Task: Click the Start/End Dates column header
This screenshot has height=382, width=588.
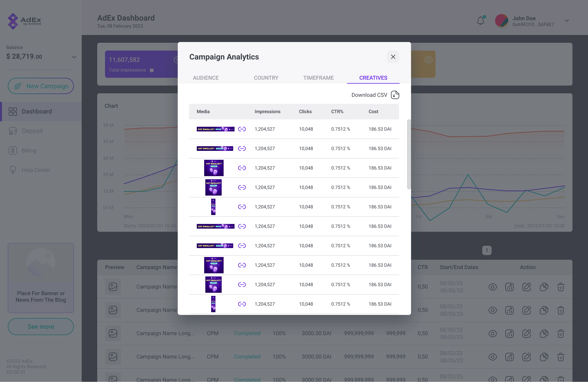Action: pyautogui.click(x=459, y=267)
